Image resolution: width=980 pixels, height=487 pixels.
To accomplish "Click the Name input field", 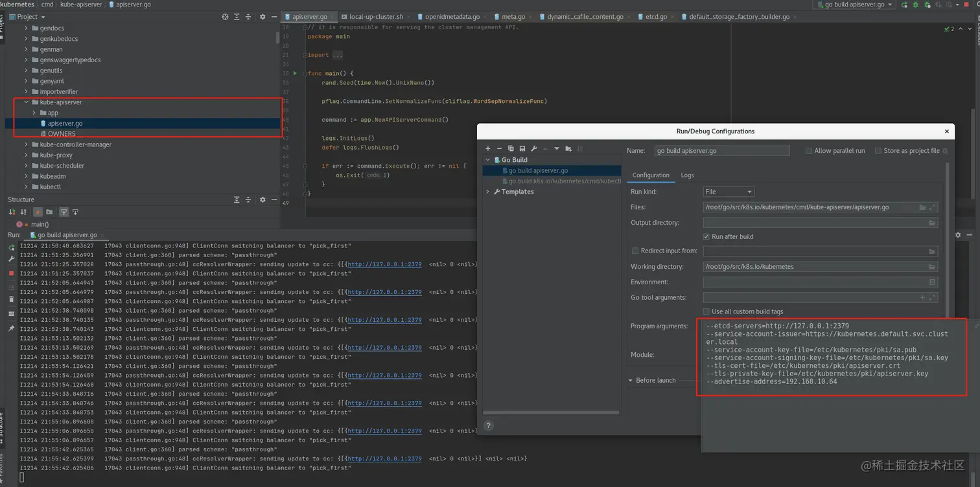I will click(x=721, y=151).
